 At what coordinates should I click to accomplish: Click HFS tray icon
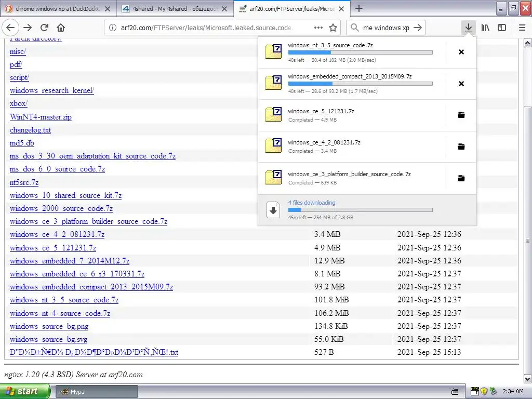pyautogui.click(x=475, y=392)
